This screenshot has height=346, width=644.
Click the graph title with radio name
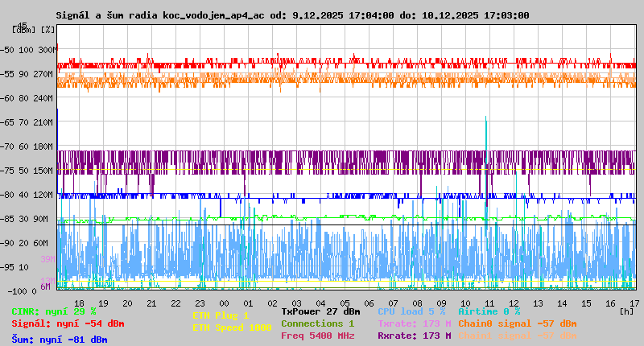[x=292, y=15]
